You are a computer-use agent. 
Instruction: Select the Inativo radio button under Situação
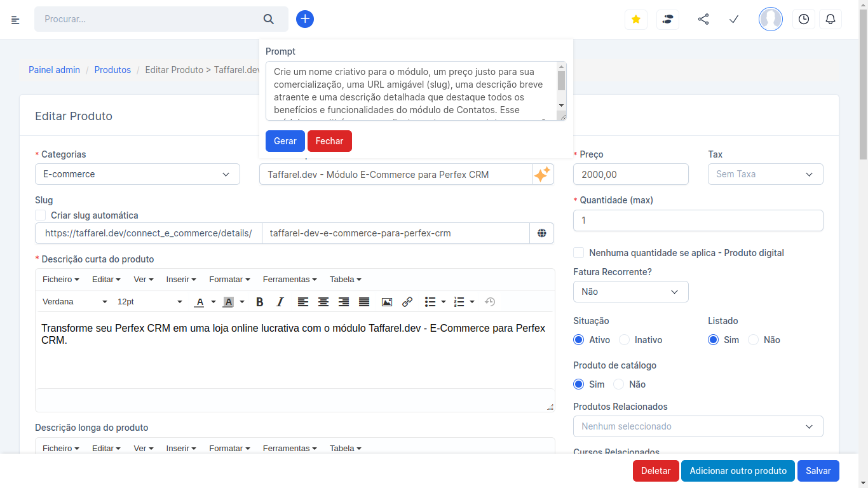coord(624,339)
